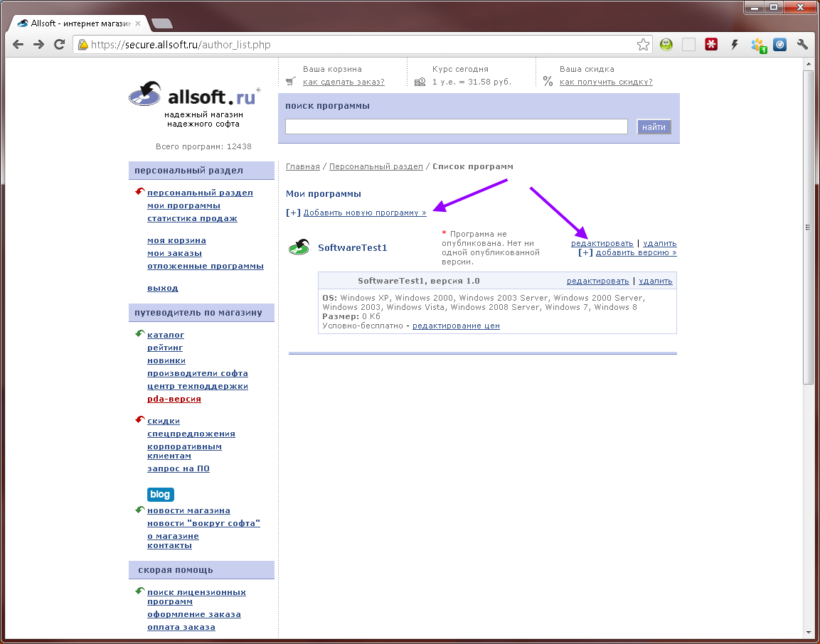The image size is (820, 644).
Task: Open спецпредложения sidebar link
Action: pos(191,434)
